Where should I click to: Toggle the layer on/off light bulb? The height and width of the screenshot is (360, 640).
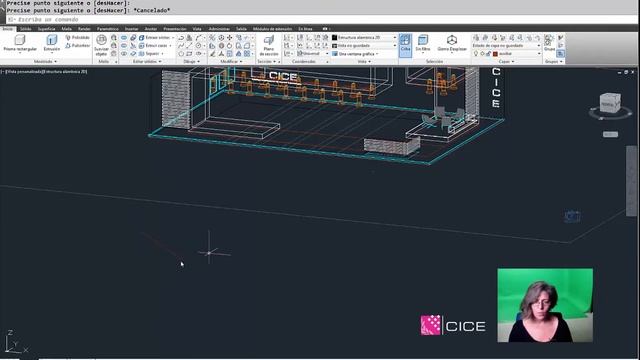476,53
